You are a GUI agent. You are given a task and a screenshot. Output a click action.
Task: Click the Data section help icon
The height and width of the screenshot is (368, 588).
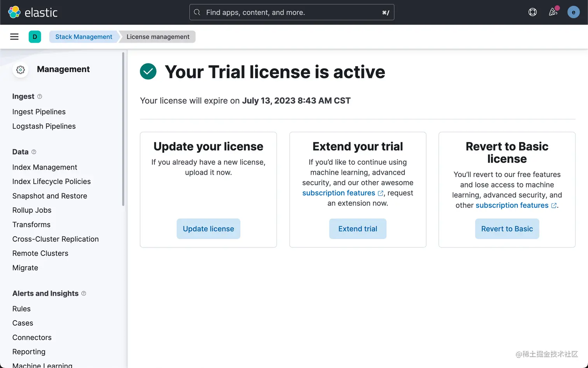(34, 152)
